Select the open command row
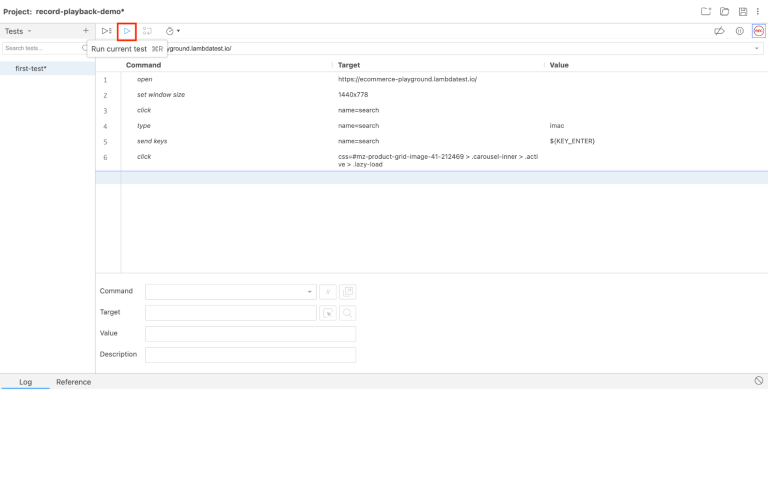 432,79
